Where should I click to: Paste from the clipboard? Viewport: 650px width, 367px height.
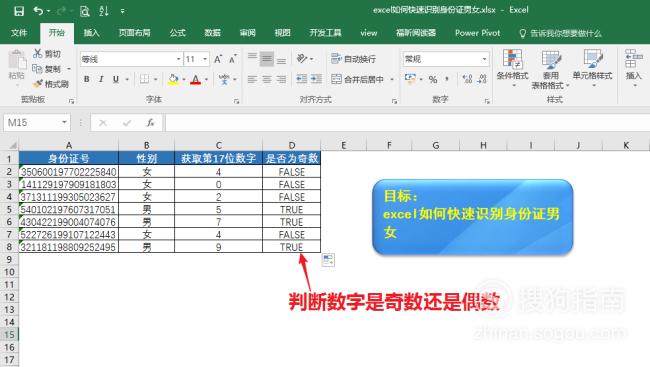17,66
